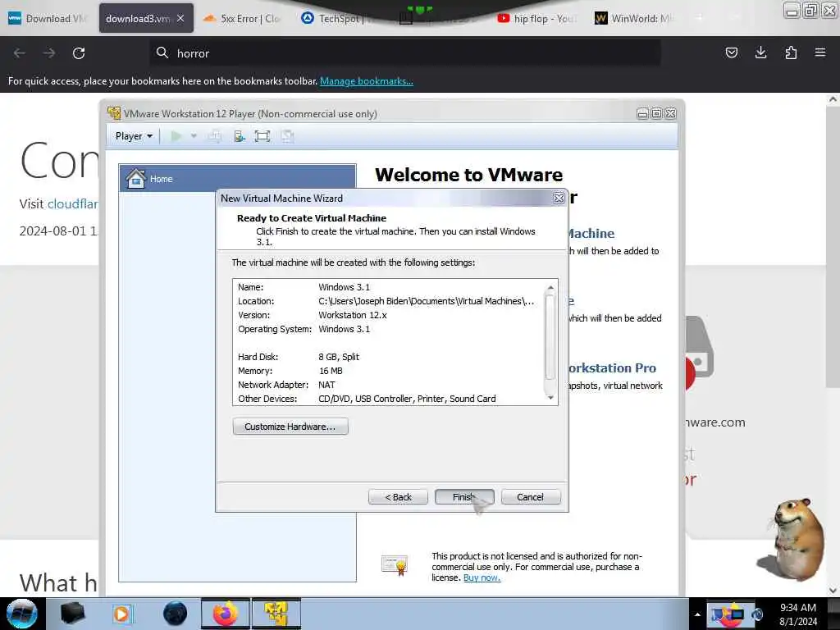Click the address bar search magnifier icon
The width and height of the screenshot is (840, 630).
[162, 52]
